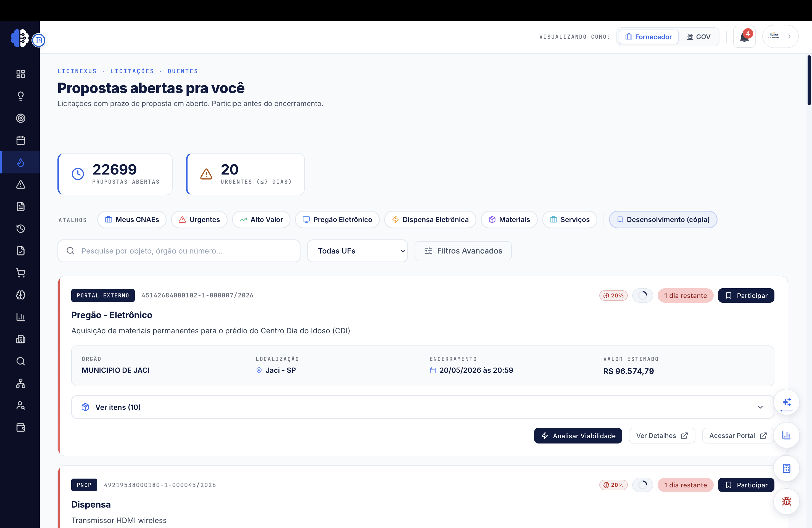
Task: Click the LICINEXUS breadcrumb
Action: (77, 71)
